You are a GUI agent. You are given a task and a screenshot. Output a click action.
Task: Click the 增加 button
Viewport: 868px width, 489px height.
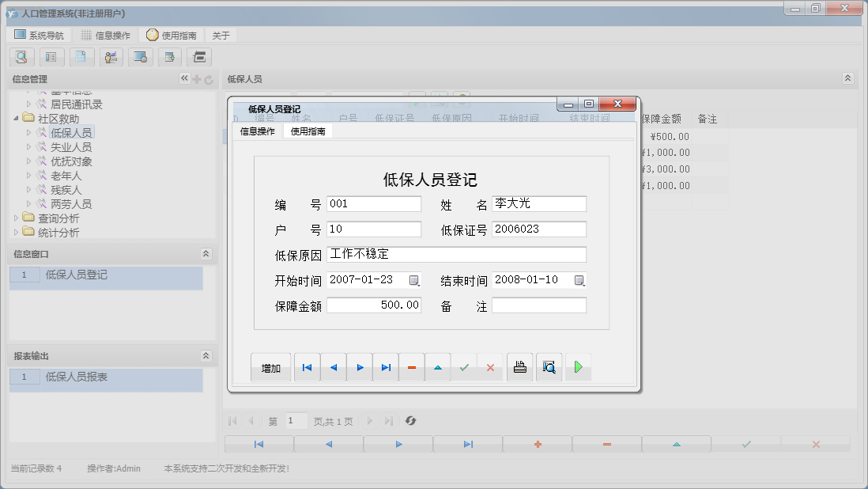click(x=271, y=368)
